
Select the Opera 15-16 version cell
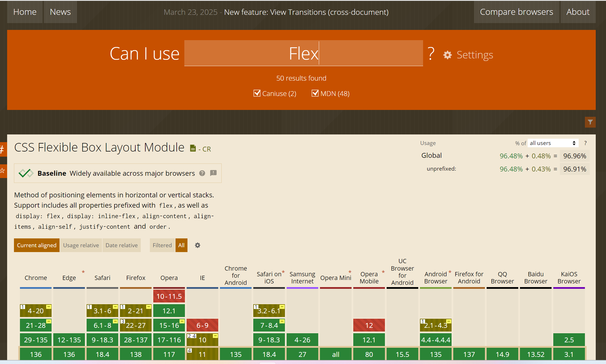pos(169,325)
